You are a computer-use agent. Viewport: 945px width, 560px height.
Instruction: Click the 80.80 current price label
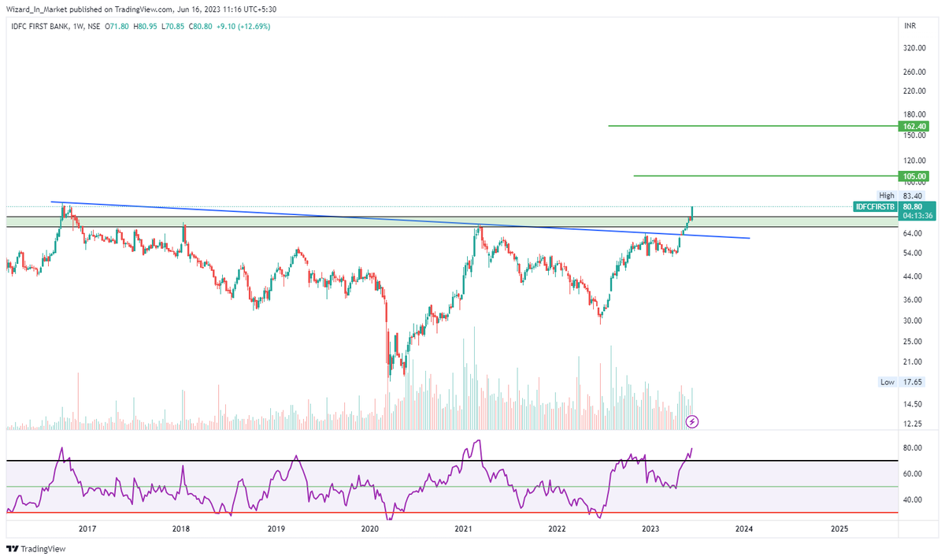tap(913, 207)
